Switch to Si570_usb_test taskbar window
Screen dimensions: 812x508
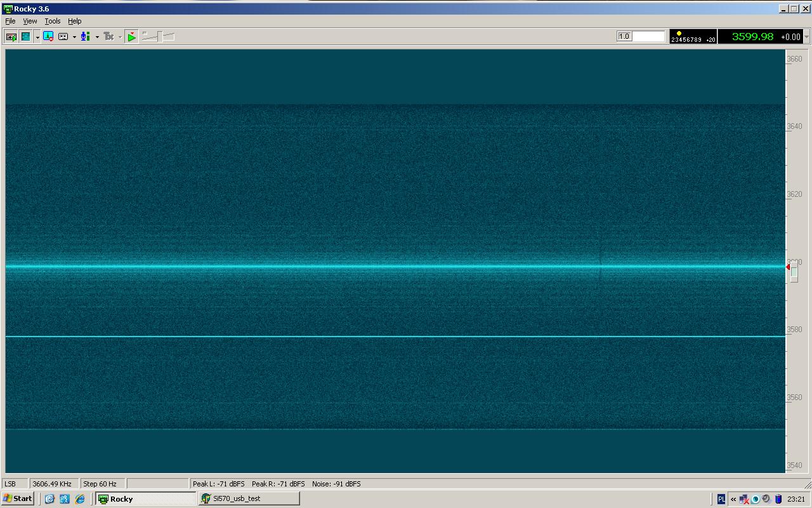249,498
